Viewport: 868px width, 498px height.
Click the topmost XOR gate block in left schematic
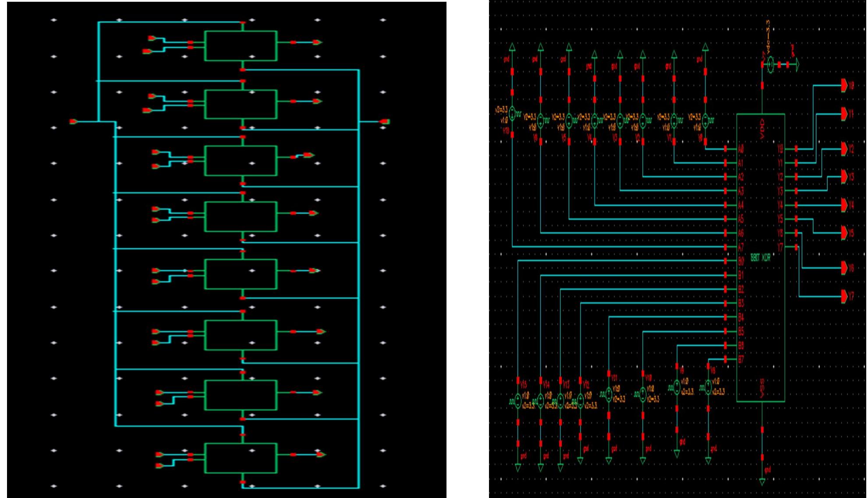[x=241, y=46]
